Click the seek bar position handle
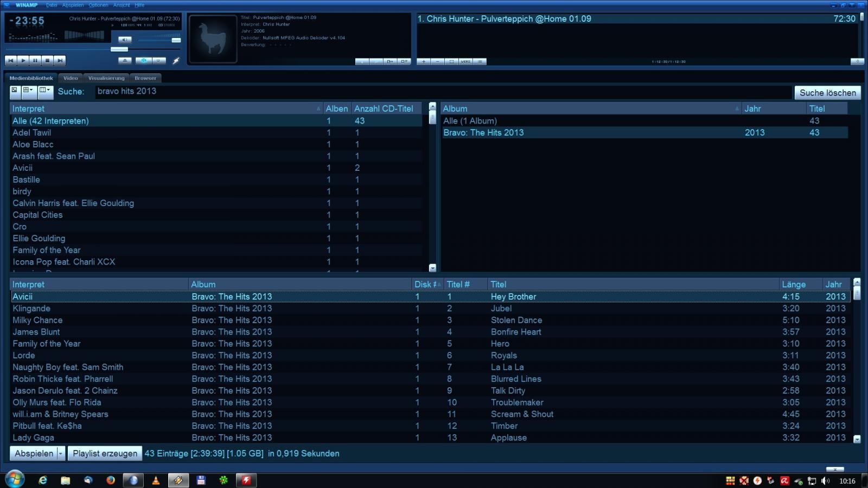The image size is (868, 488). tap(119, 49)
